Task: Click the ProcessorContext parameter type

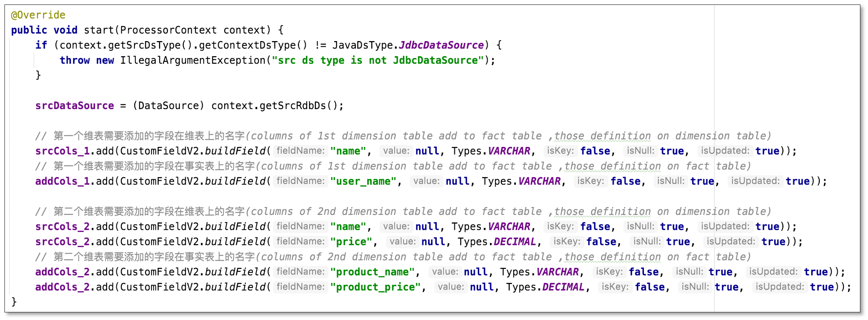Action: pos(168,30)
